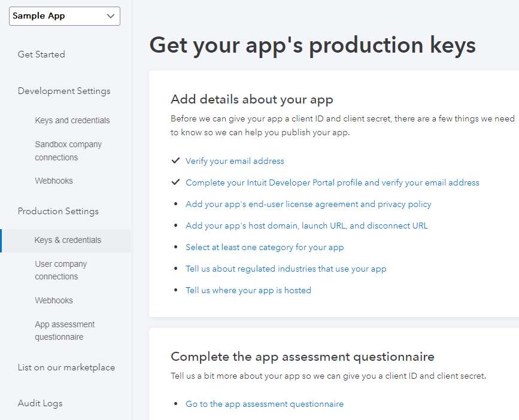519x420 pixels.
Task: Open Sandbox company connections page
Action: 68,151
